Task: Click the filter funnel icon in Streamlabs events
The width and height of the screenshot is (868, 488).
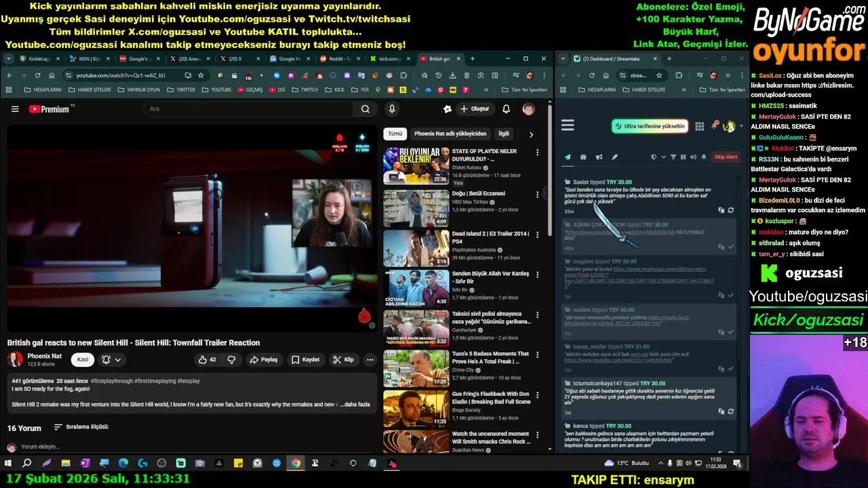Action: click(673, 157)
